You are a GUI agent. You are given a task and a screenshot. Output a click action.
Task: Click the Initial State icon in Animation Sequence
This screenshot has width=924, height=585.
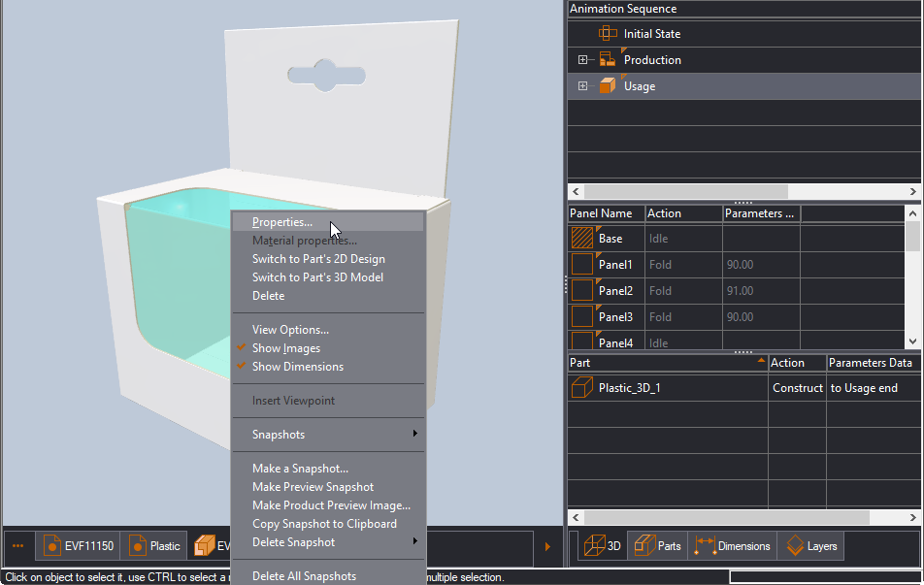click(608, 34)
